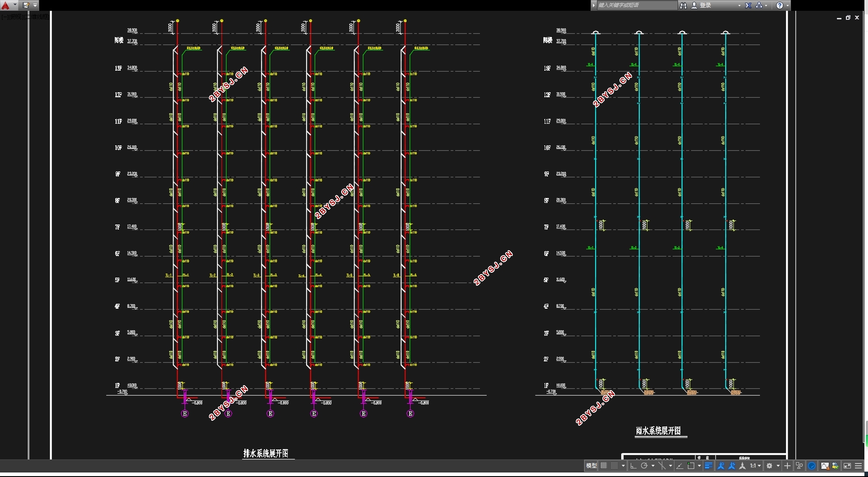Click the drawing status check icon
This screenshot has width=868, height=477.
(836, 466)
